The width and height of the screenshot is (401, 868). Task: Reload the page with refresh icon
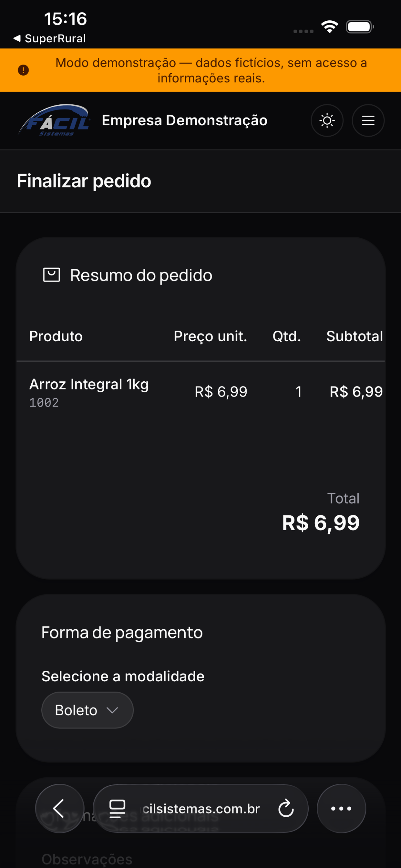point(286,808)
